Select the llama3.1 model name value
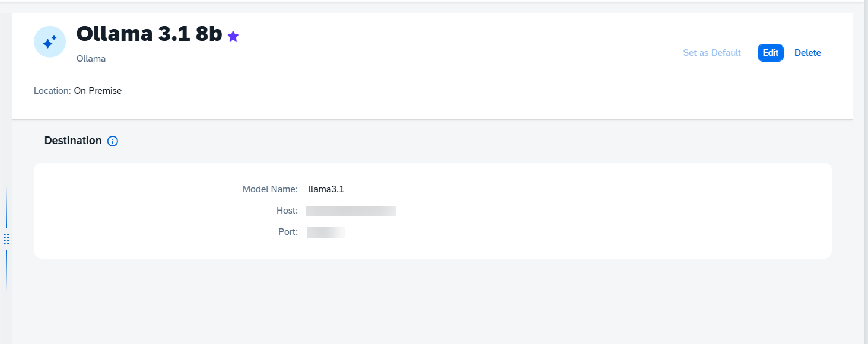This screenshot has width=868, height=344. pos(326,189)
